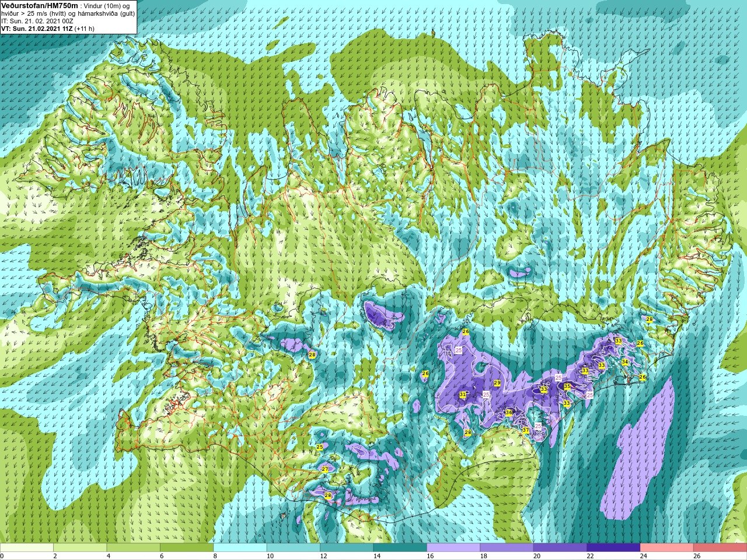Viewport: 747px width, 560px height.
Task: Click the legend scale label 2
Action: click(55, 556)
